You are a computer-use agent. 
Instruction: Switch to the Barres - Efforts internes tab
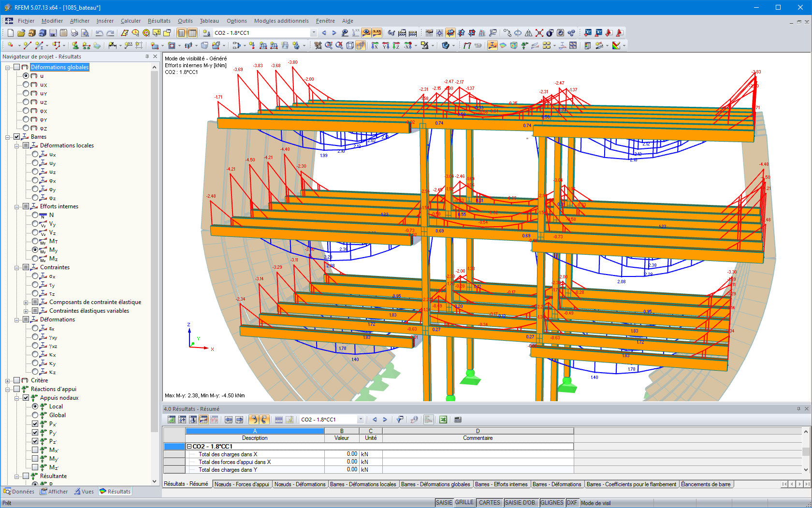(502, 484)
